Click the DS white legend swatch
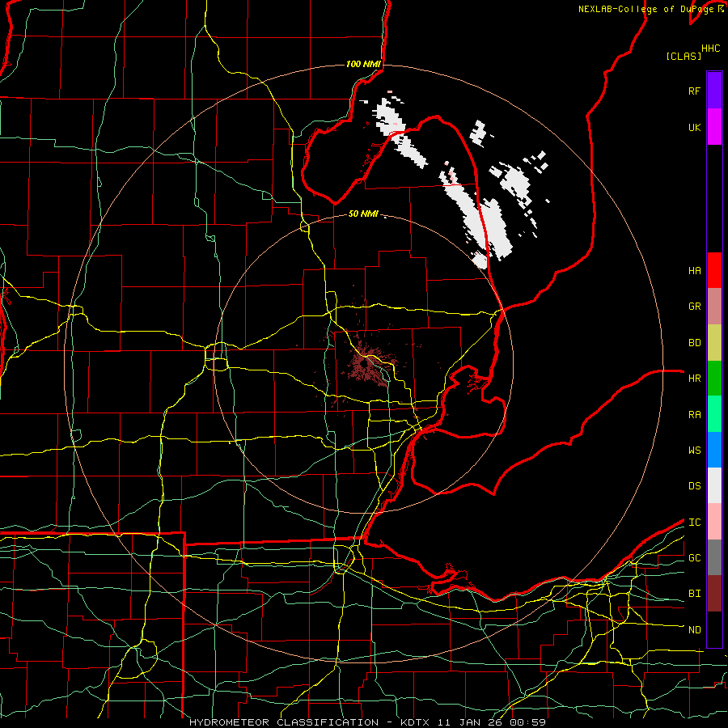Screen dimensions: 728x728 click(x=714, y=485)
